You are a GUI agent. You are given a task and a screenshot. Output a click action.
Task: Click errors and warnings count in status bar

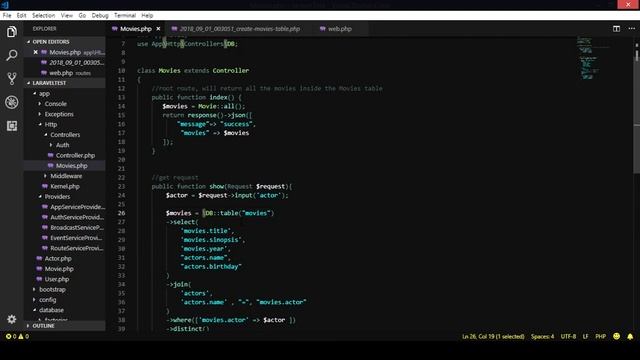pos(17,336)
